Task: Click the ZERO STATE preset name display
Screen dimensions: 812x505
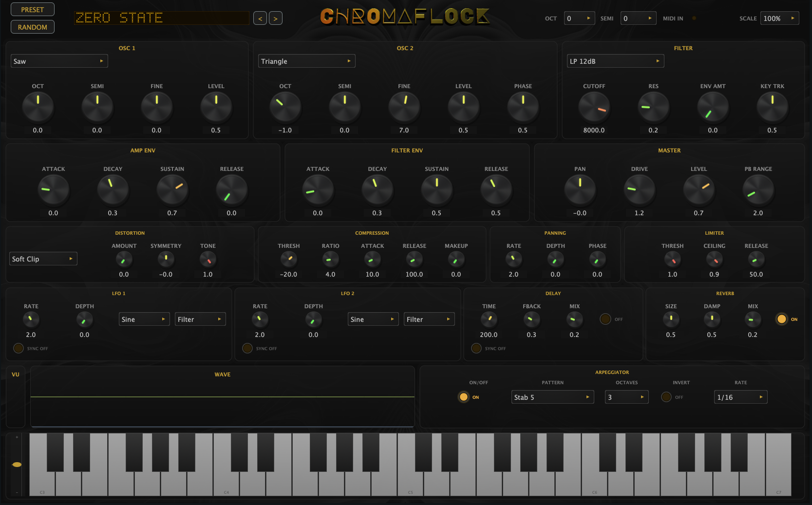Action: (x=161, y=18)
